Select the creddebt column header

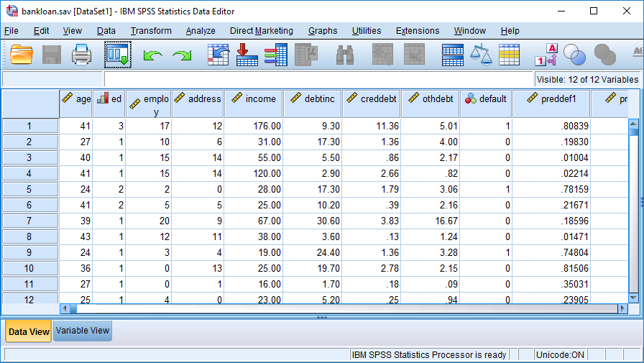372,104
